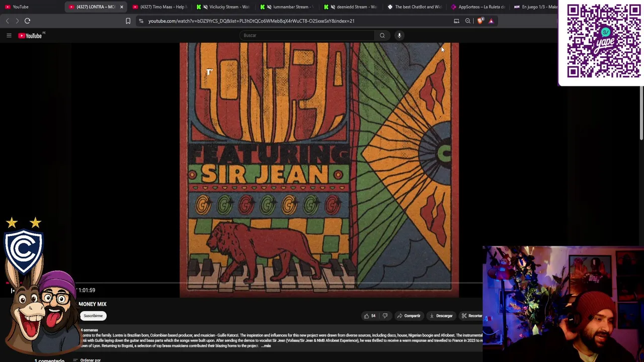Switch to the Vicilucky Stream tab
This screenshot has height=362, width=644.
coord(223,7)
